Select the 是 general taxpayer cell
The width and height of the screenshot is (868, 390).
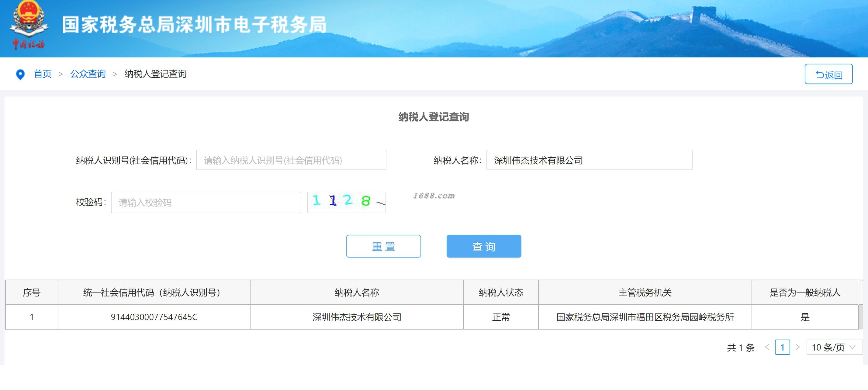coord(805,317)
